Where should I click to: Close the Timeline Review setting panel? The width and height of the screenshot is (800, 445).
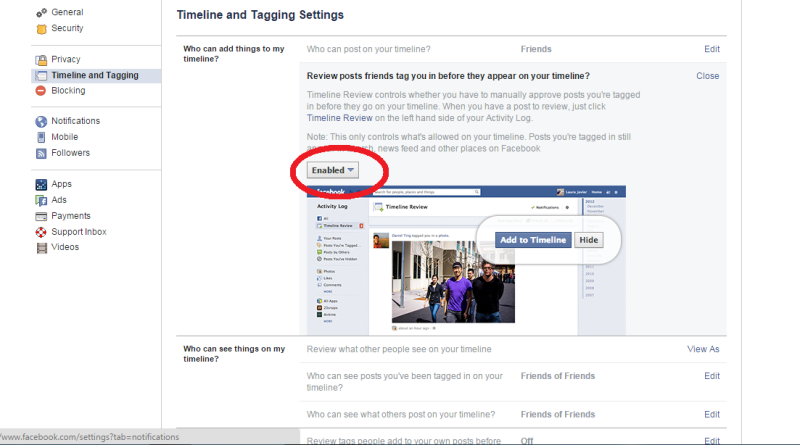(x=708, y=76)
